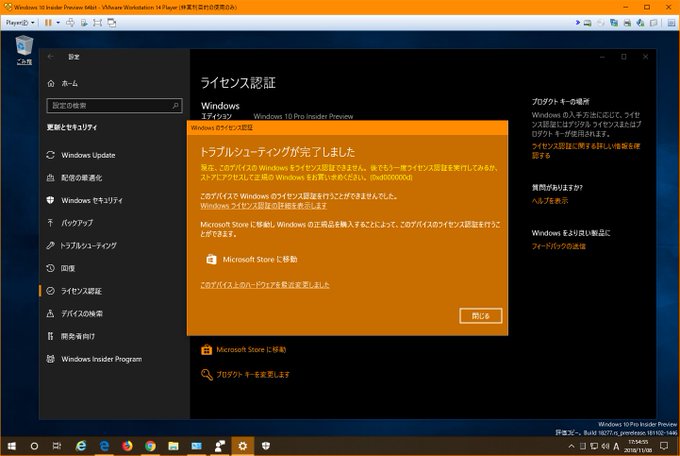Click the IME input mode A indicator
The height and width of the screenshot is (456, 680).
[x=616, y=446]
